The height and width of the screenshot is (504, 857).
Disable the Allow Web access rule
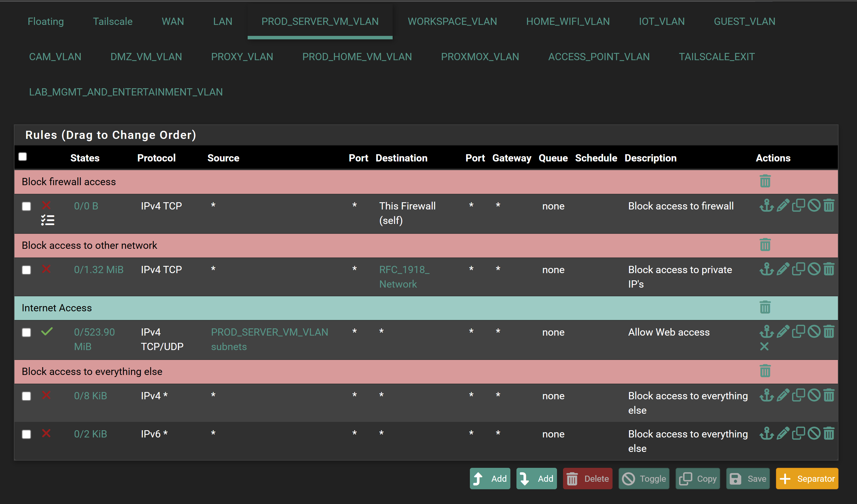(814, 332)
